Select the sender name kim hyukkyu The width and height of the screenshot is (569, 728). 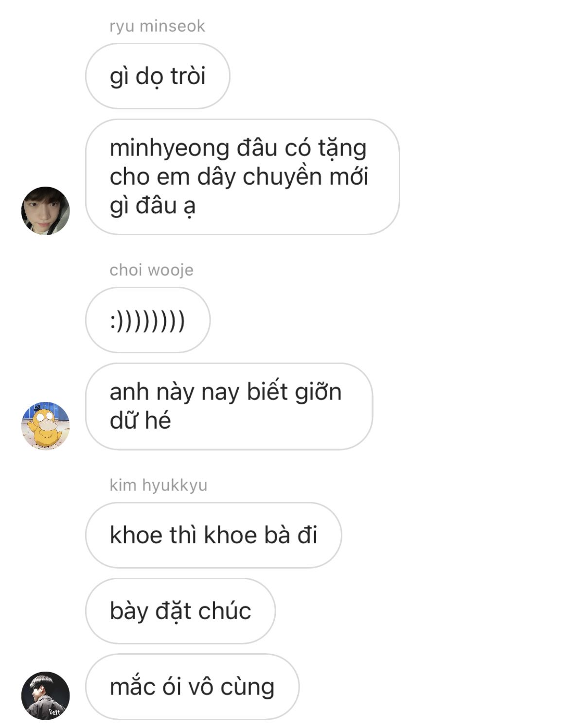tap(159, 485)
